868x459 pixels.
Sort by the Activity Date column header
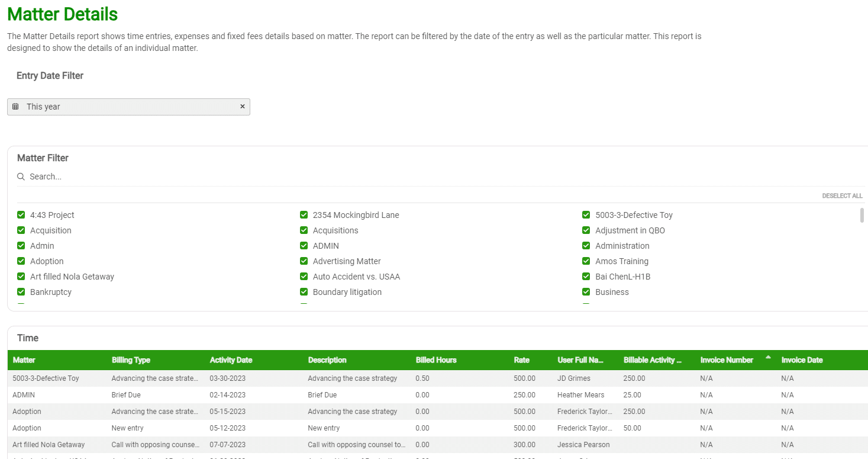[231, 360]
